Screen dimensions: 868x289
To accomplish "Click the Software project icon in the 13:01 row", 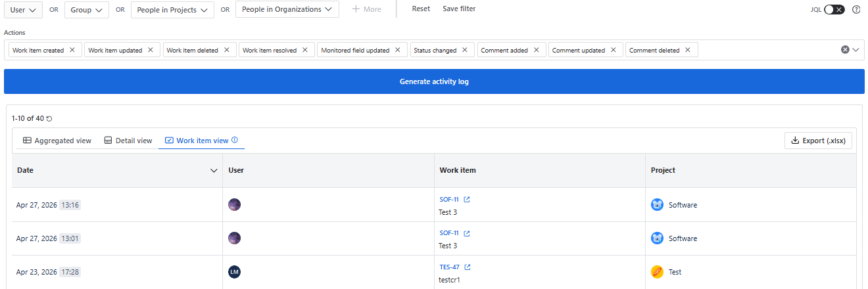I will click(657, 238).
